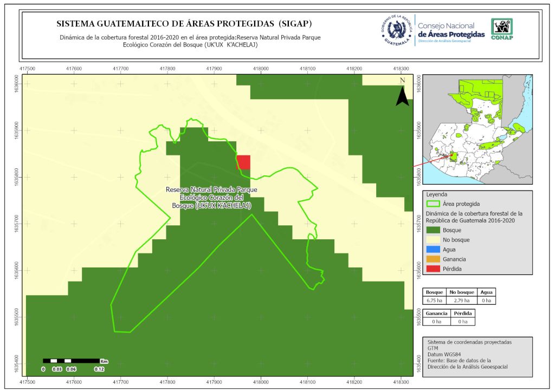The height and width of the screenshot is (392, 555).
Task: Click the orange Ganancia legend swatch
Action: pos(434,259)
